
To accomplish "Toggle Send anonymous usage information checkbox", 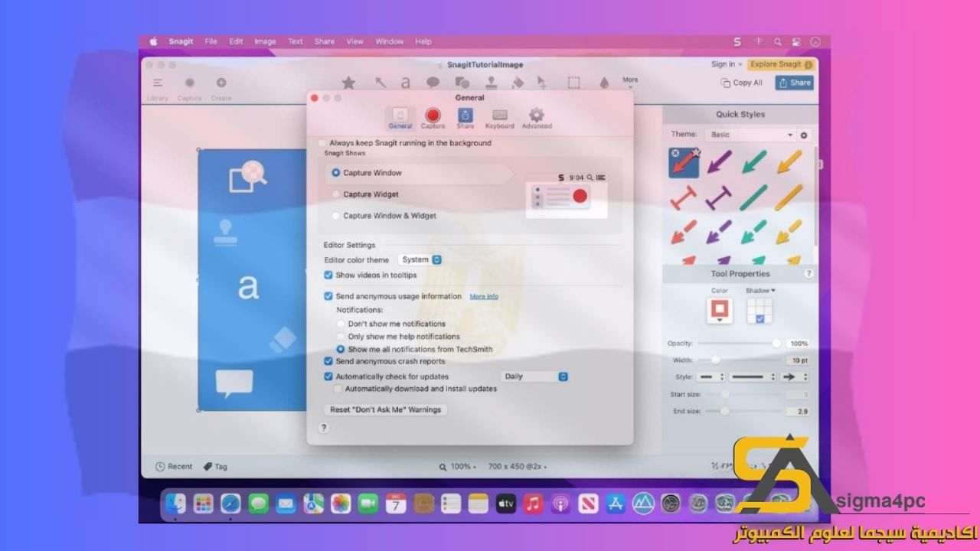I will [328, 296].
